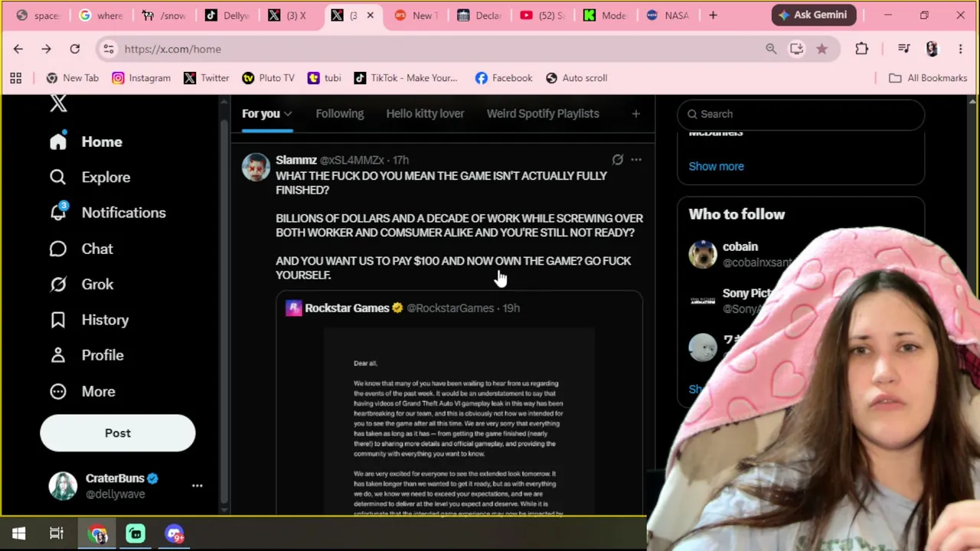Open the tubi bookmark
980x551 pixels.
(324, 78)
